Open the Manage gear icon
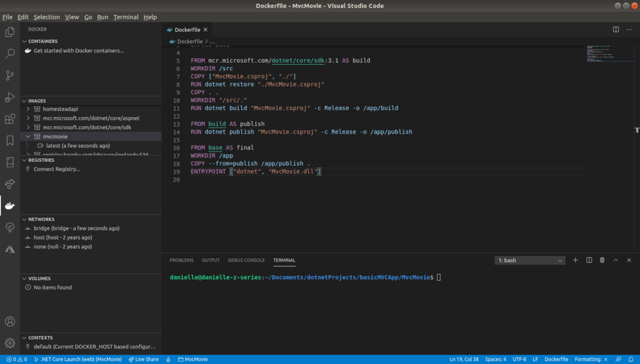 pos(10,343)
